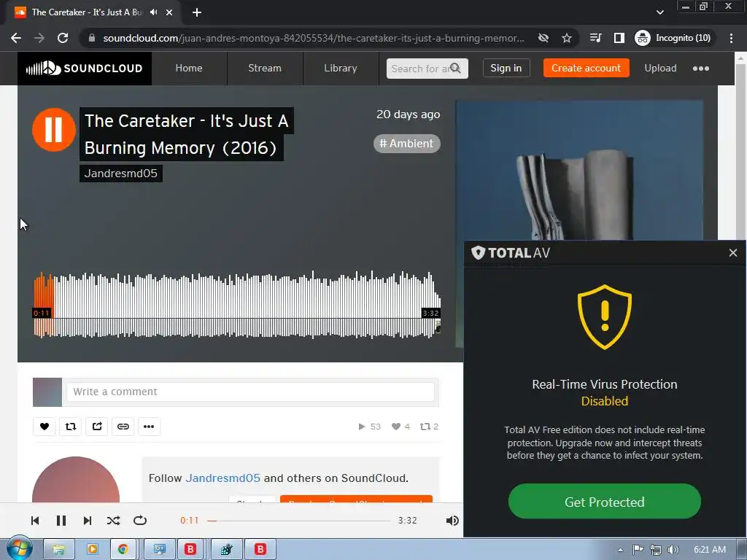The image size is (747, 560).
Task: Skip to the previous track
Action: 35,521
